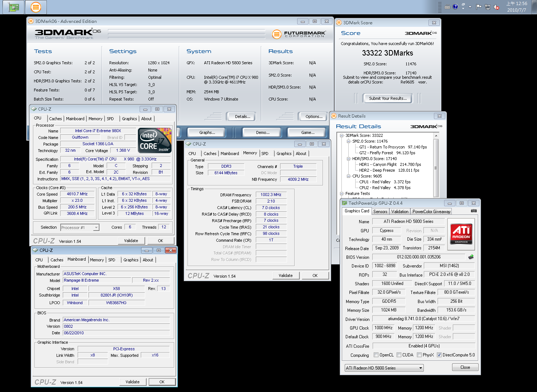537x392 pixels.
Task: Click OK in the Mainboard CPU-Z window
Action: [x=162, y=382]
